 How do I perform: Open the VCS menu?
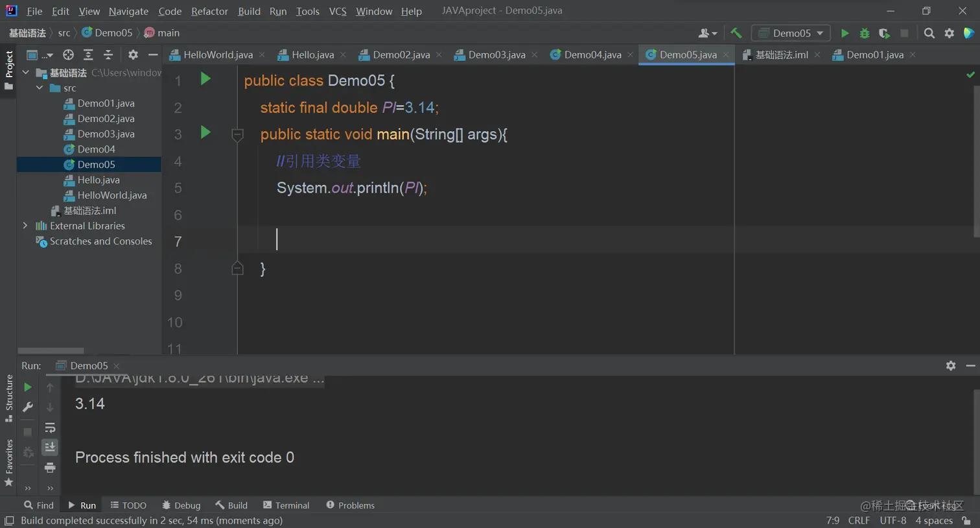pyautogui.click(x=338, y=11)
